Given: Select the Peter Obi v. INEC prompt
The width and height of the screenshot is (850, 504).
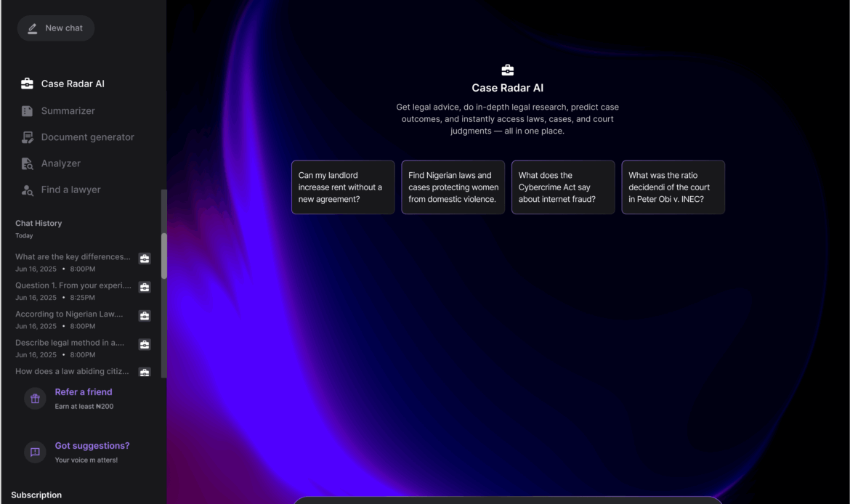Looking at the screenshot, I should 673,187.
